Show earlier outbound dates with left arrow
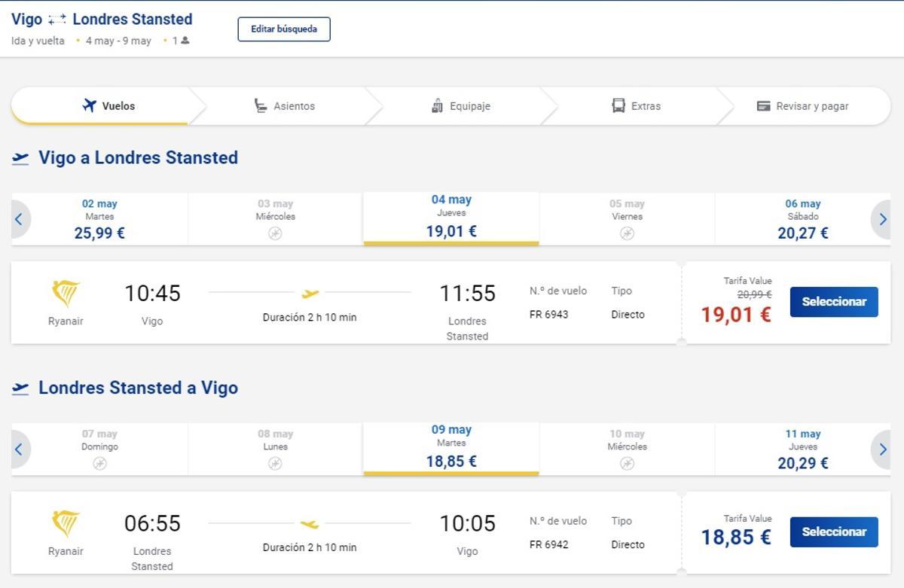904x588 pixels. click(x=19, y=219)
